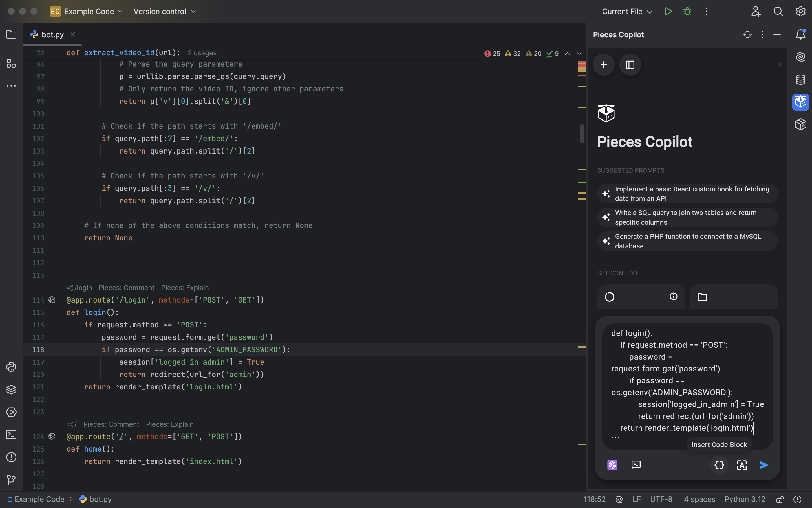
Task: Open the LF line separator selector
Action: [x=637, y=499]
